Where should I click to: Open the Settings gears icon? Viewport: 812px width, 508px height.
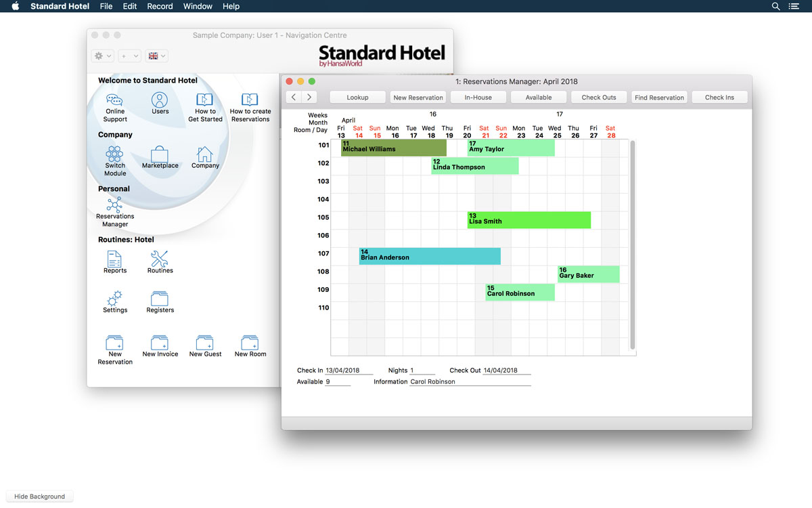[x=115, y=299]
